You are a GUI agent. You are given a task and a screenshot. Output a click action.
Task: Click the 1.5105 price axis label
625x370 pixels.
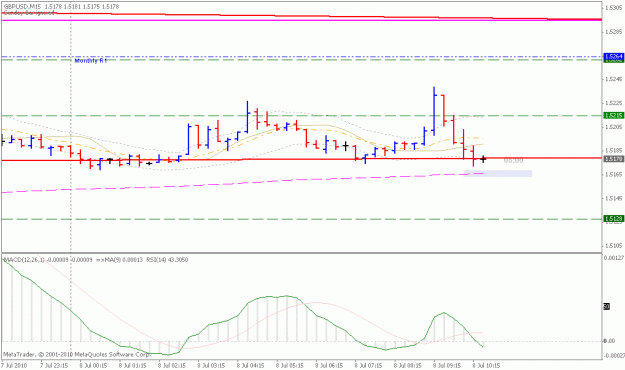(614, 246)
